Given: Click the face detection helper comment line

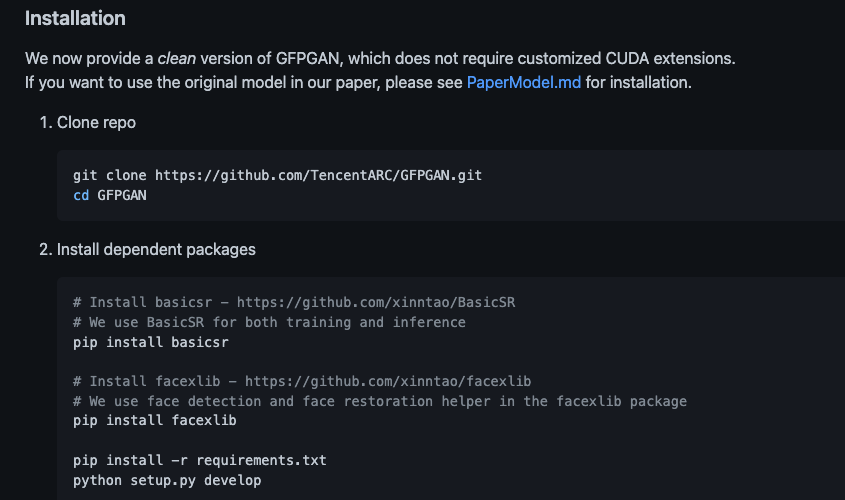Looking at the screenshot, I should pos(380,401).
